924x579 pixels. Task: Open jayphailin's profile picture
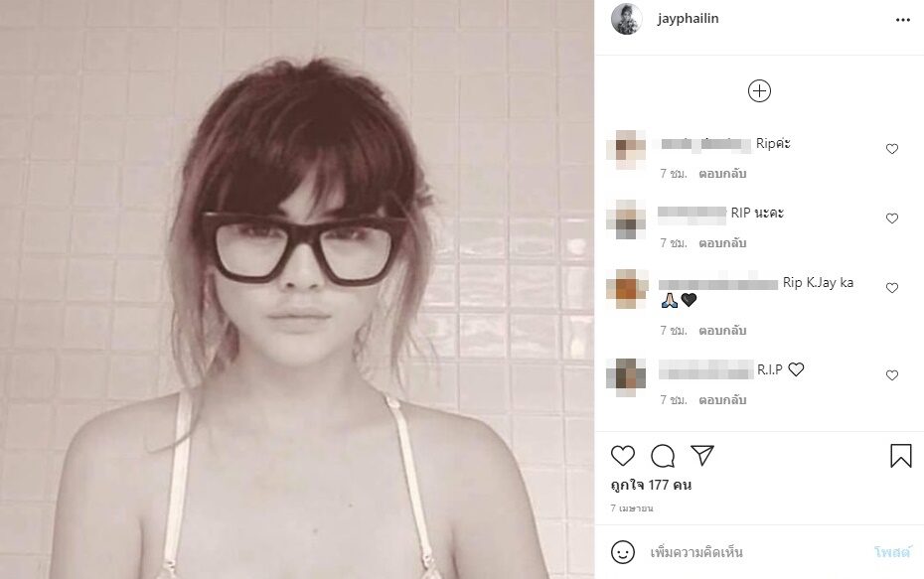(x=626, y=19)
